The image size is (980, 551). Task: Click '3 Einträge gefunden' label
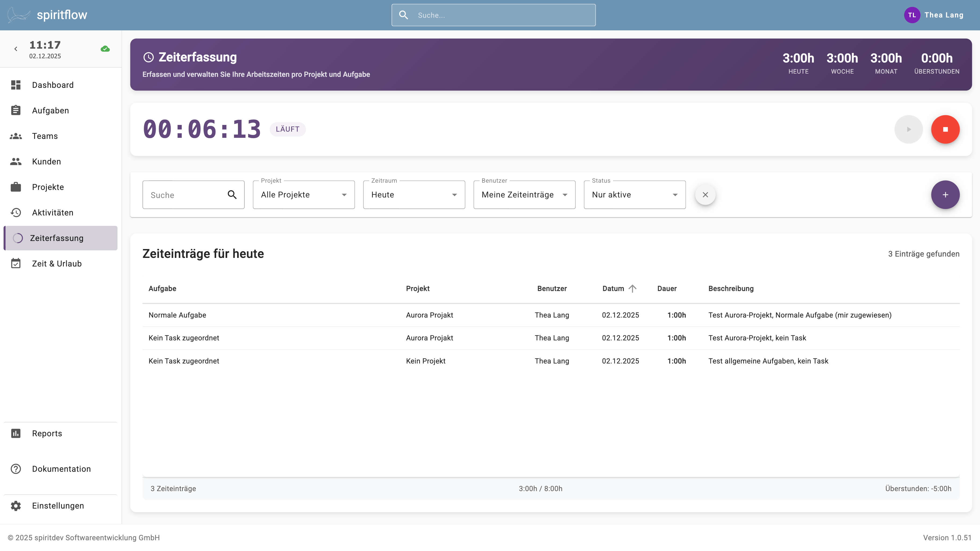pos(923,254)
